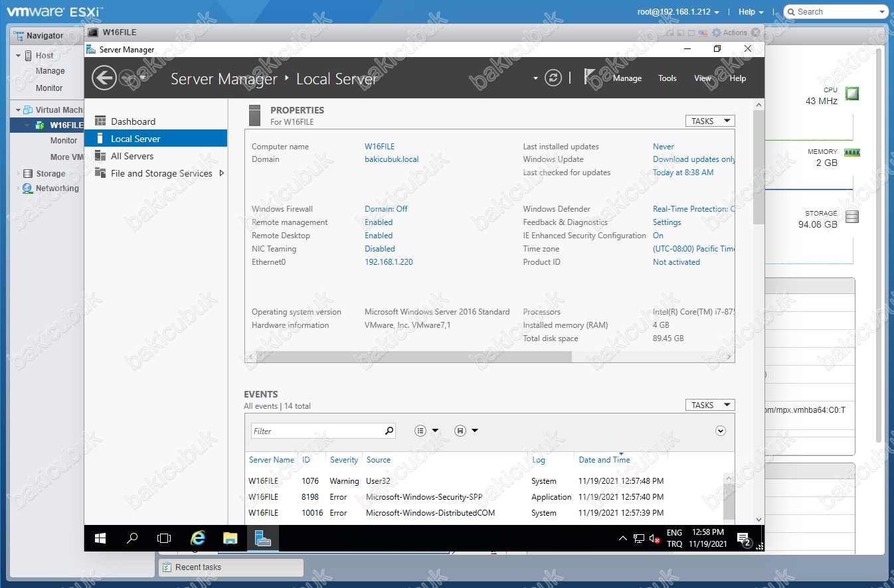Image resolution: width=894 pixels, height=588 pixels.
Task: Open the Tools menu in Server Manager
Action: [x=668, y=78]
